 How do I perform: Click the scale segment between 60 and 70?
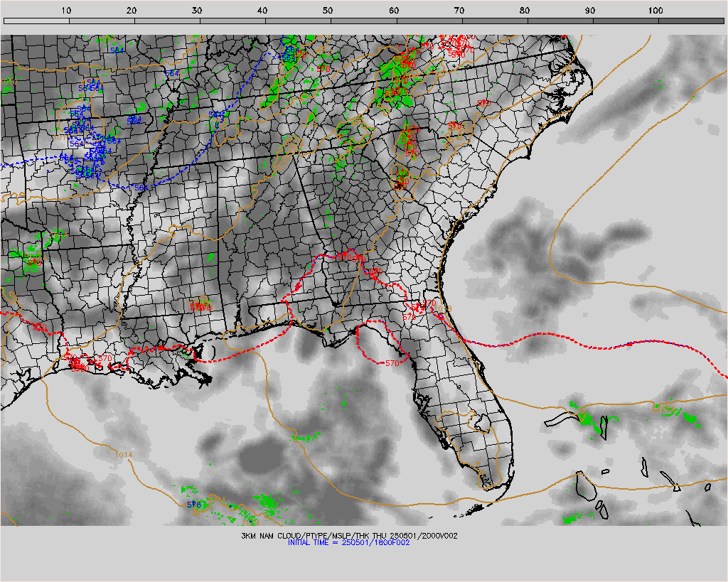[429, 21]
